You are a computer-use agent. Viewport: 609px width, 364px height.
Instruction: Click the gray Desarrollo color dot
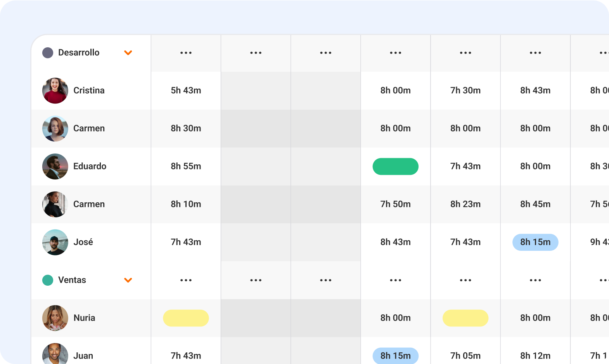[x=48, y=53]
